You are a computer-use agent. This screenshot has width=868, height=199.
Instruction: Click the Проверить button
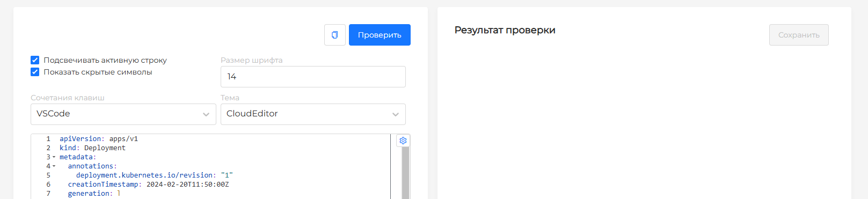[x=380, y=35]
